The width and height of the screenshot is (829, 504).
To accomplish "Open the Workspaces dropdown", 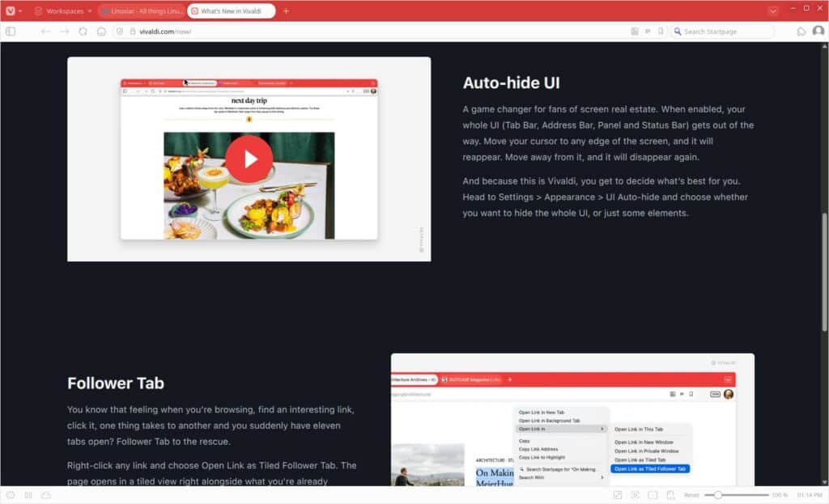I will coord(65,11).
